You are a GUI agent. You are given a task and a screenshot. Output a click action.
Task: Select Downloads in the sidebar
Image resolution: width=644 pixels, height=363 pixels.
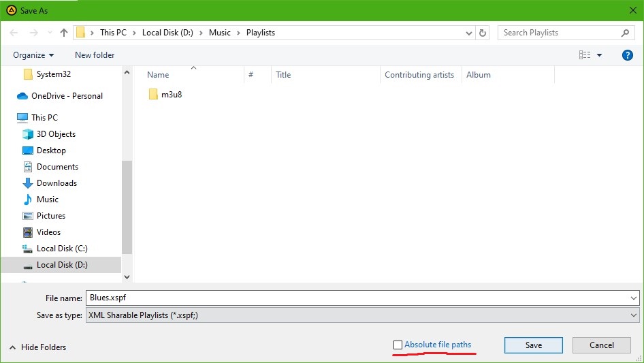click(x=57, y=183)
